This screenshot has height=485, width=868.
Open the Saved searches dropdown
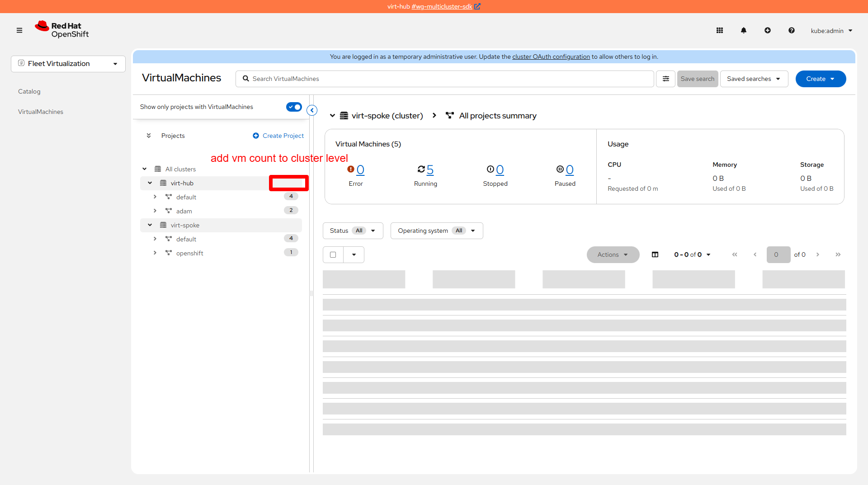pos(754,79)
